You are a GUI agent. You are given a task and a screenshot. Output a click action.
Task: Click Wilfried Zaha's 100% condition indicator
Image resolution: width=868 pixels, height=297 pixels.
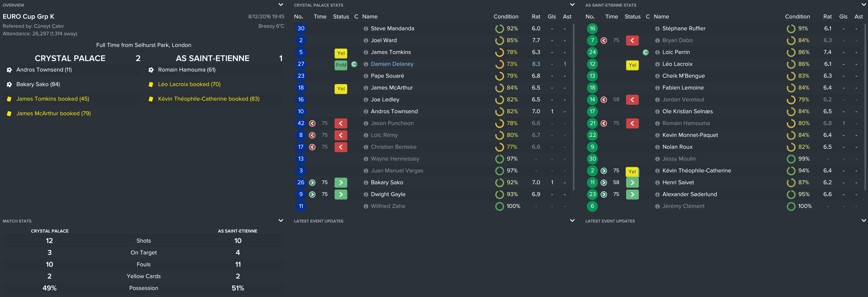499,206
